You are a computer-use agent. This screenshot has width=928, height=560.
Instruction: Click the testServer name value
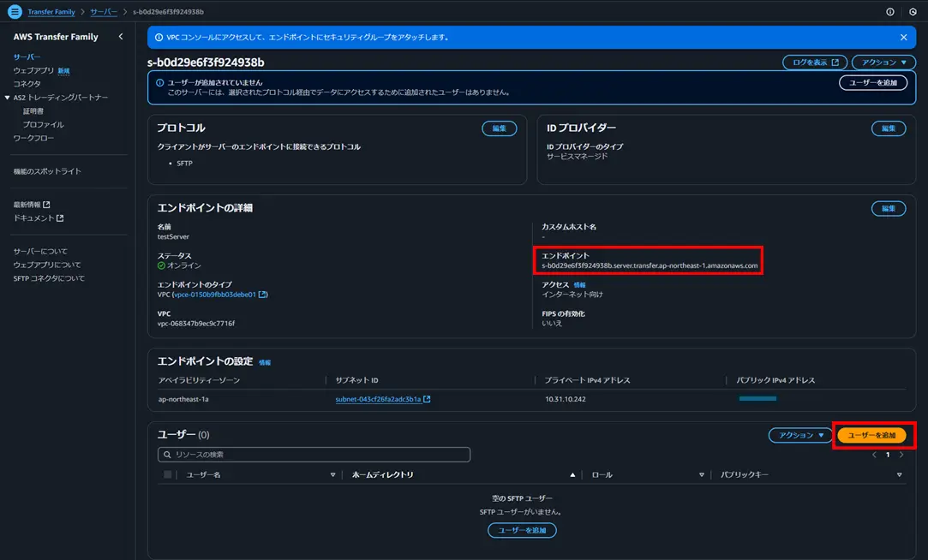click(x=173, y=236)
